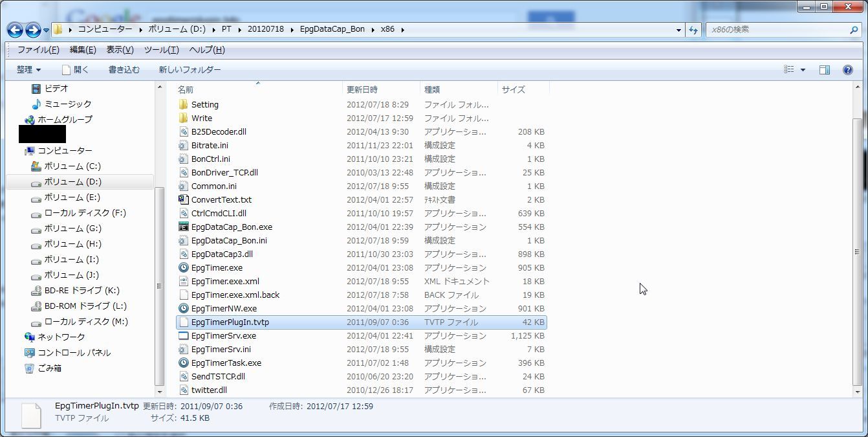This screenshot has width=868, height=437.
Task: Click the navigation pane vertical scrollbar
Action: point(160,285)
